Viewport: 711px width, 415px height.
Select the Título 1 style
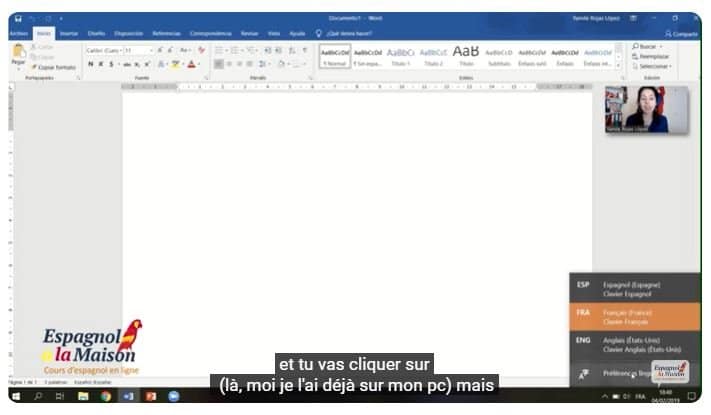point(400,56)
